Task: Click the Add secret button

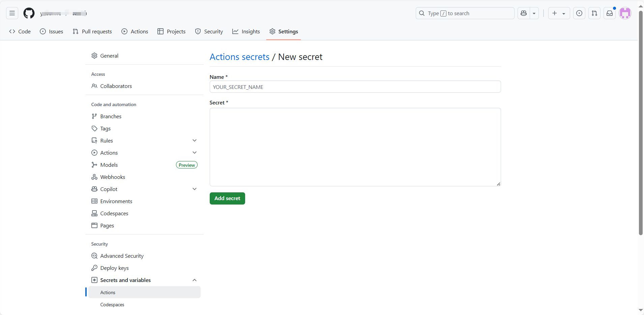Action: coord(227,198)
